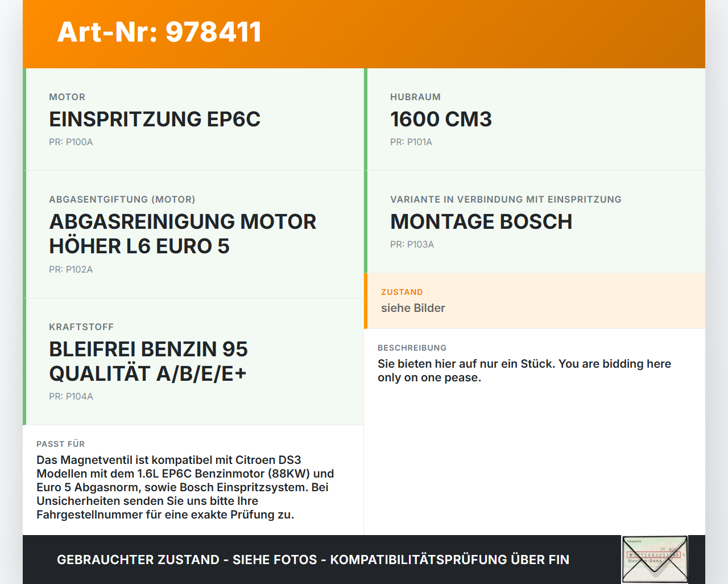
Task: Select PR code P103A
Action: coord(412,244)
